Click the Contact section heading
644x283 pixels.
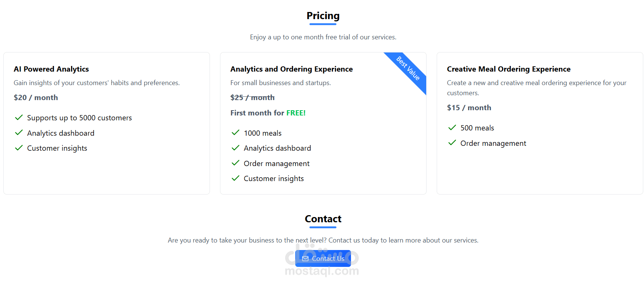point(323,219)
